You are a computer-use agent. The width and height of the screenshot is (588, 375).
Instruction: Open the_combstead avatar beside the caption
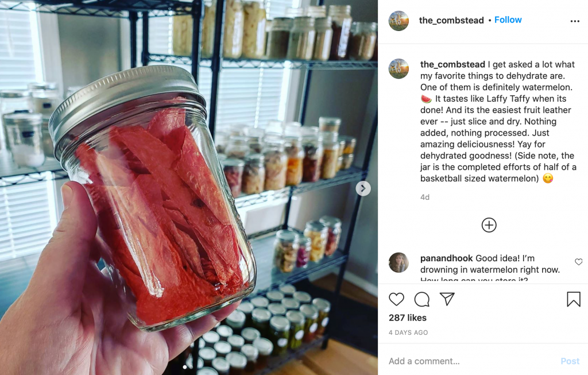pos(399,68)
